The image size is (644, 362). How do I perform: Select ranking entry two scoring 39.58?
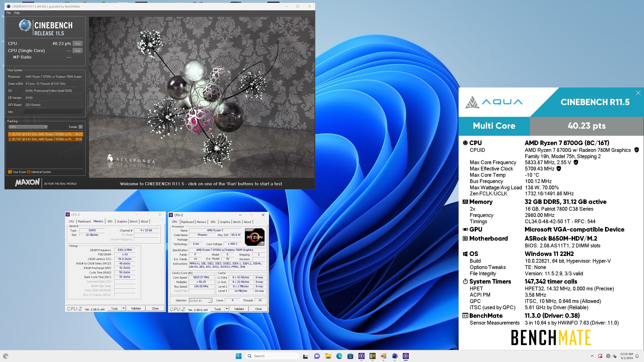point(46,139)
